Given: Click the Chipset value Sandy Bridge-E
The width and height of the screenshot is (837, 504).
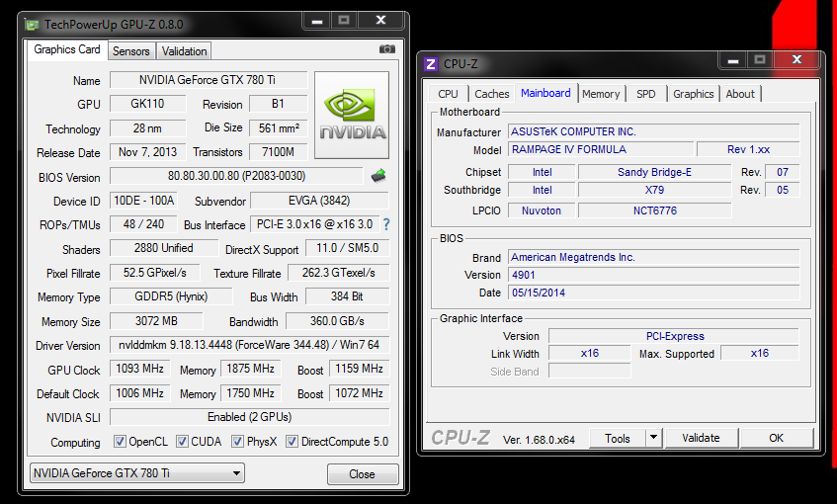Looking at the screenshot, I should coord(654,172).
